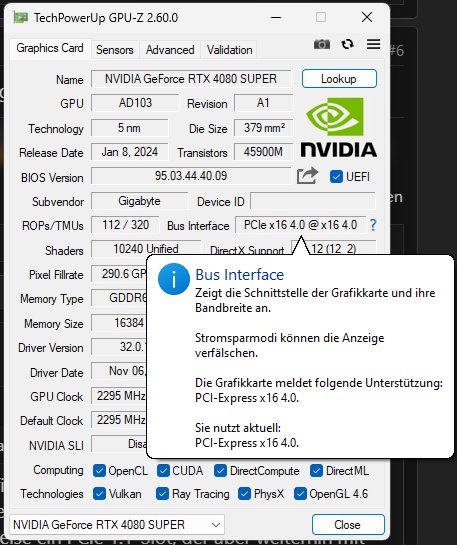Click the refresh arrows icon
Screen dimensions: 457x545
click(347, 44)
